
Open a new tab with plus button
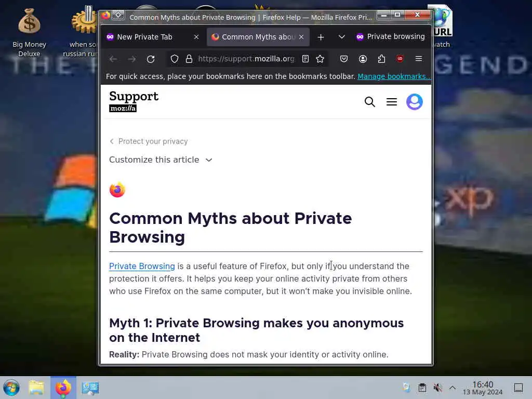click(321, 37)
